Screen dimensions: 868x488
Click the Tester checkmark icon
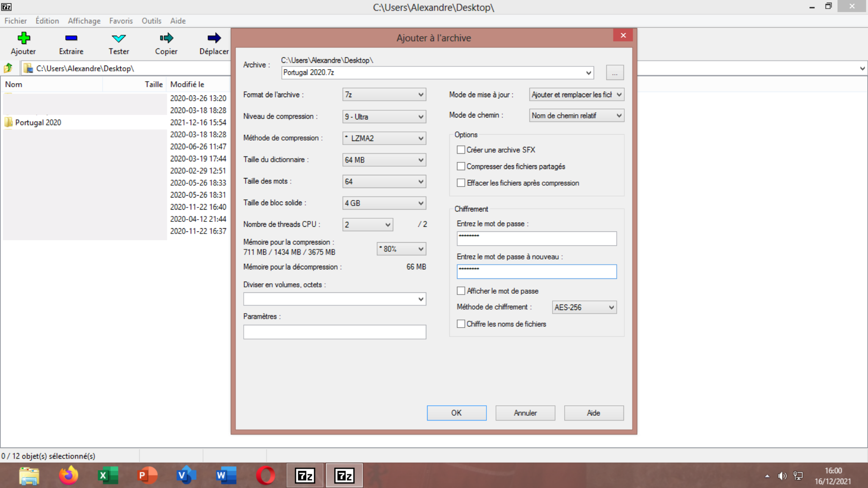click(118, 38)
